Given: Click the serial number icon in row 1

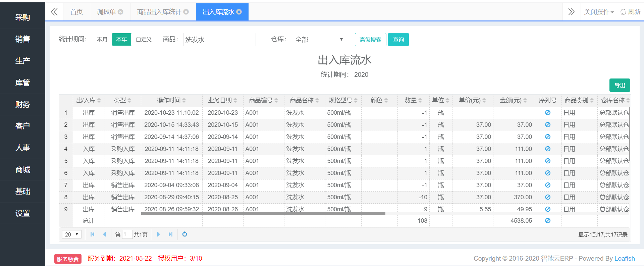Looking at the screenshot, I should (547, 112).
